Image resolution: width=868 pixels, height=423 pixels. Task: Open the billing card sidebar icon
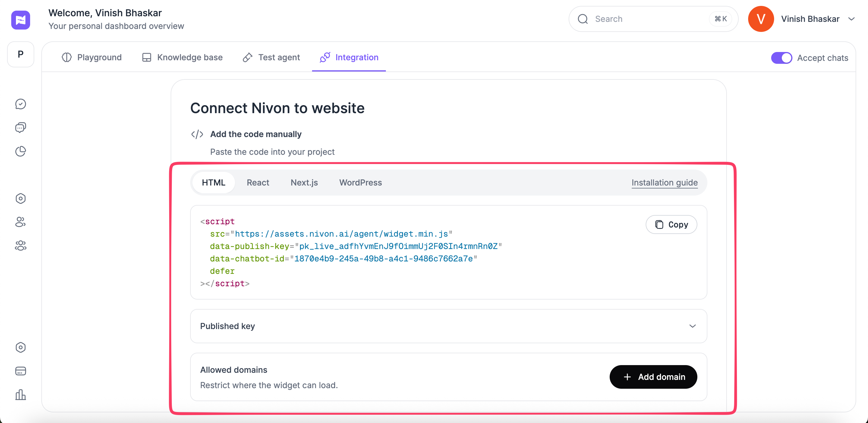[x=21, y=371]
